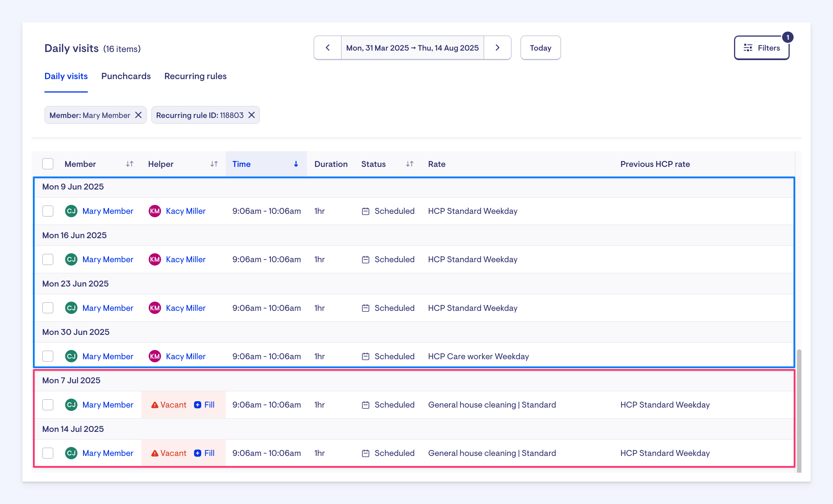Image resolution: width=833 pixels, height=504 pixels.
Task: Click Scheduled calendar icon in Mon 14 Jul row
Action: (365, 453)
